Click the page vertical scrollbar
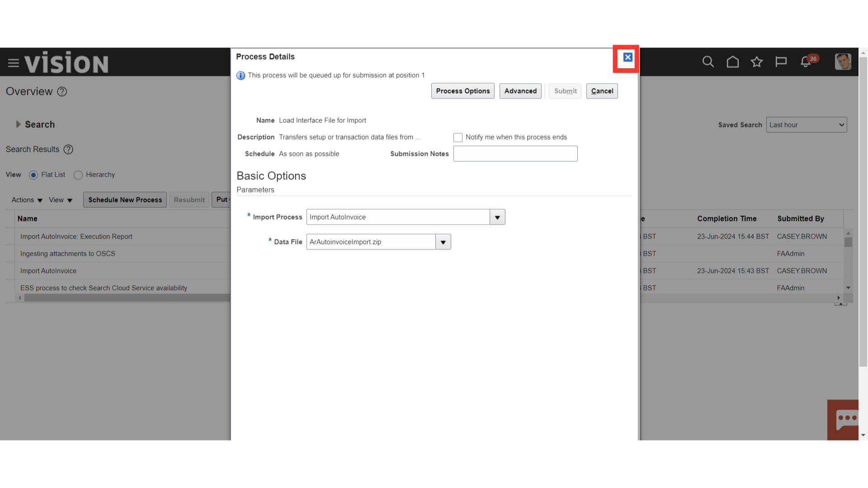This screenshot has width=868, height=488. point(863,211)
